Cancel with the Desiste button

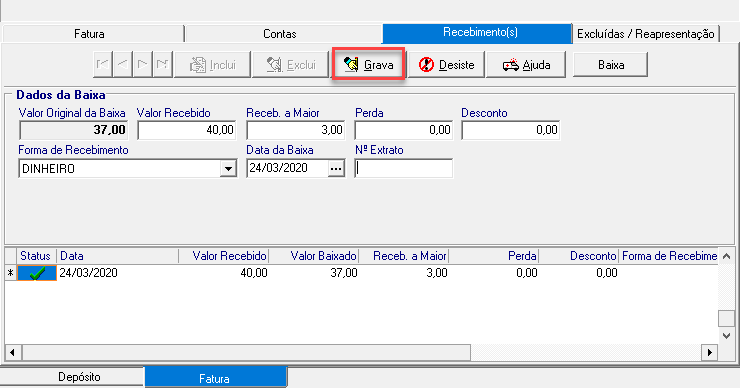[x=446, y=64]
